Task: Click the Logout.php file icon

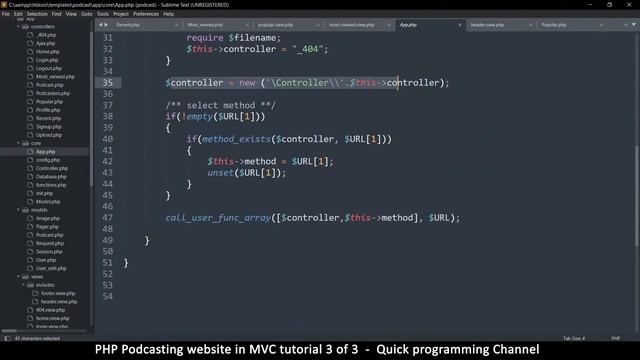Action: pos(30,69)
